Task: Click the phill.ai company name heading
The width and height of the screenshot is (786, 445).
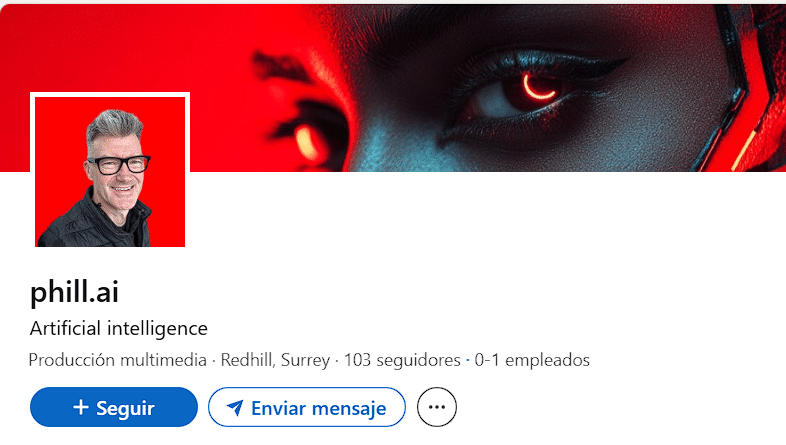Action: coord(74,292)
